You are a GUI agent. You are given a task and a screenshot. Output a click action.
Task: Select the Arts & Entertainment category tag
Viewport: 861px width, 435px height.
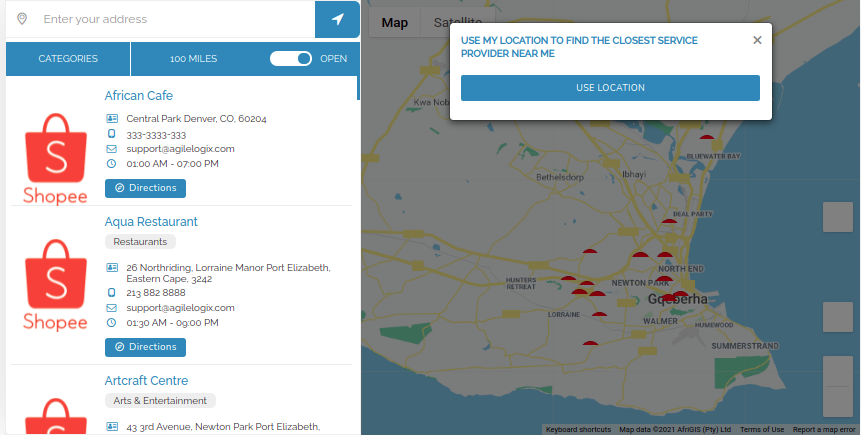(160, 401)
